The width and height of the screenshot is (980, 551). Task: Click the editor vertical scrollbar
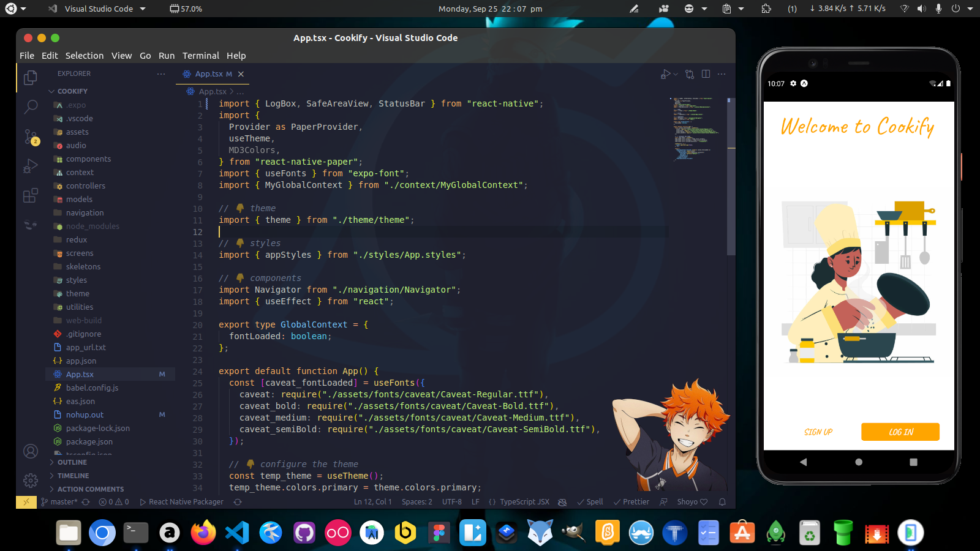pos(731,178)
